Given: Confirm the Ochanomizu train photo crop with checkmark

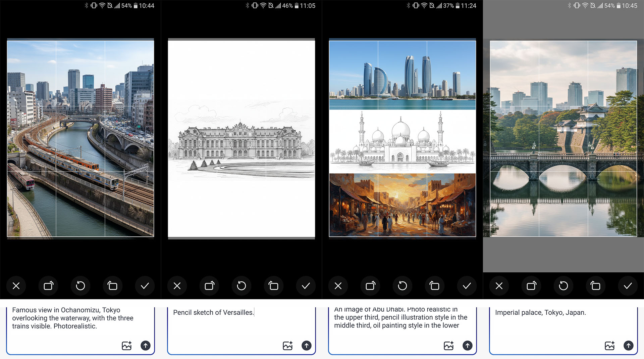Looking at the screenshot, I should (x=145, y=286).
